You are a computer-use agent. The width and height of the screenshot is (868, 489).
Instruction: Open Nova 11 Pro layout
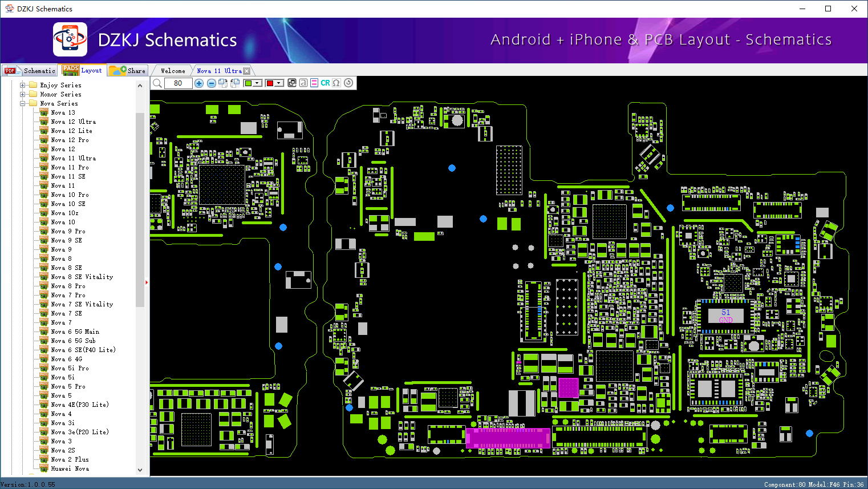(70, 167)
